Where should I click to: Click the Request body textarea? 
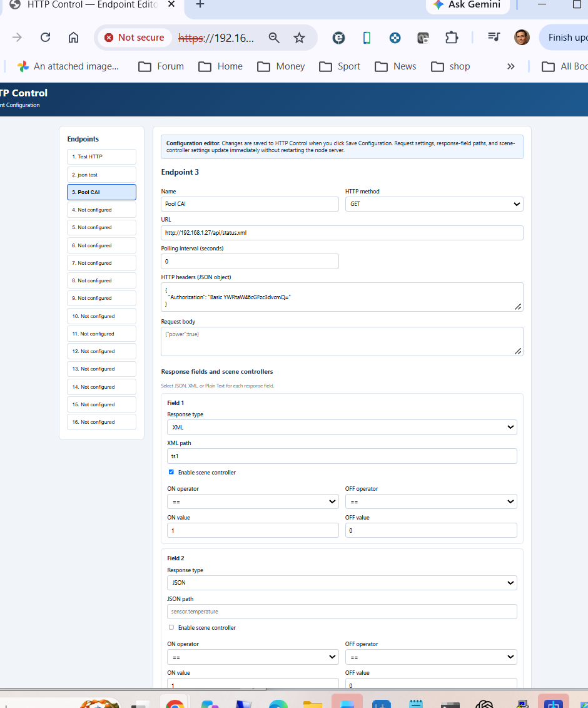(x=342, y=341)
